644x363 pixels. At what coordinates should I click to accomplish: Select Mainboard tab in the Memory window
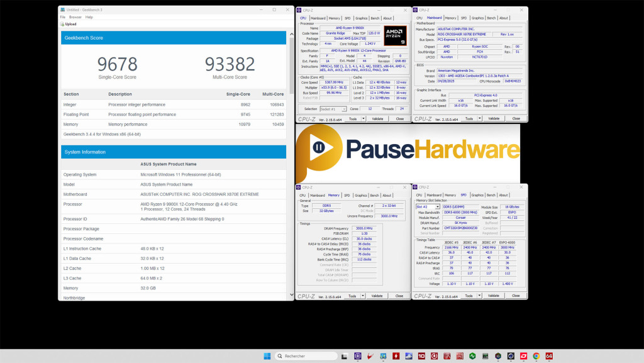point(318,196)
